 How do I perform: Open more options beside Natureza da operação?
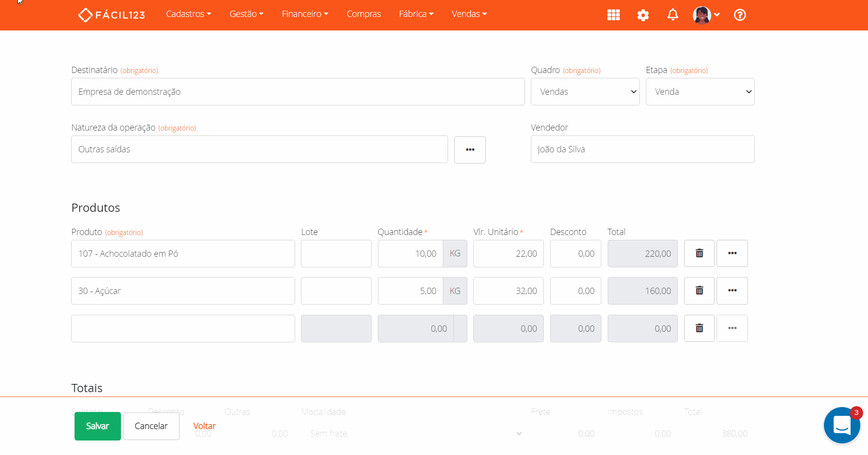470,149
